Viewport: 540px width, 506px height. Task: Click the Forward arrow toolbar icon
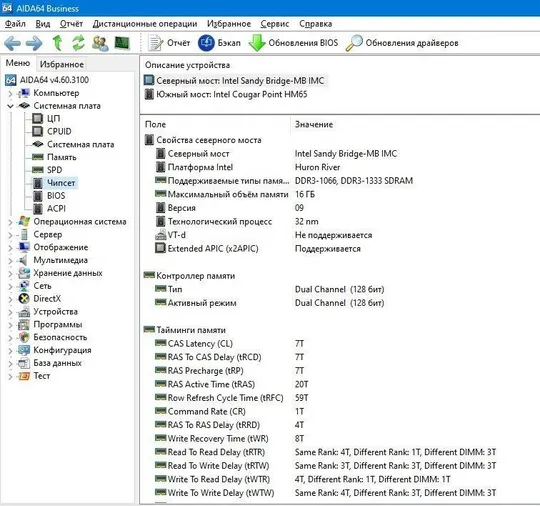(34, 43)
